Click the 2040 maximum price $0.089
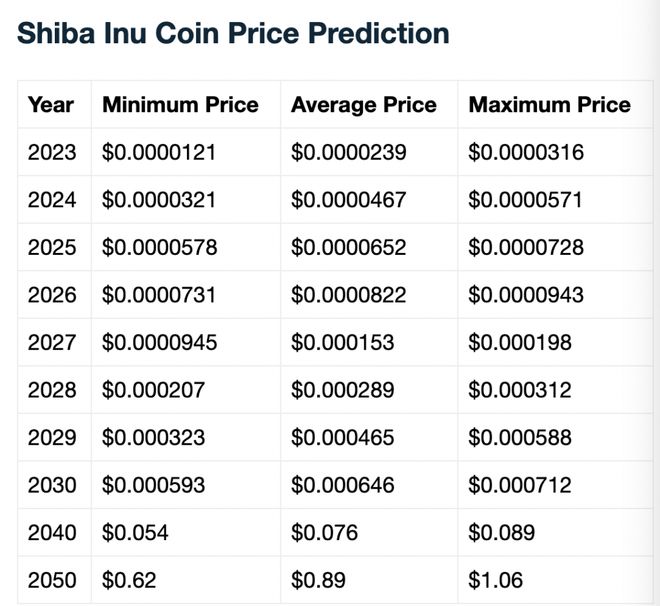The height and width of the screenshot is (606, 660). [x=502, y=532]
